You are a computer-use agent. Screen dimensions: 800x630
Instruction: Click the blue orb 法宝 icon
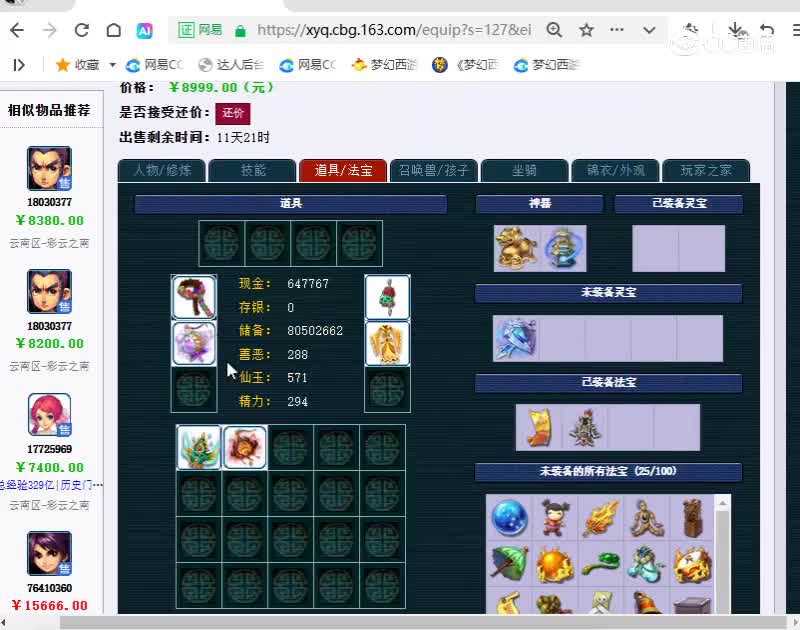point(509,517)
